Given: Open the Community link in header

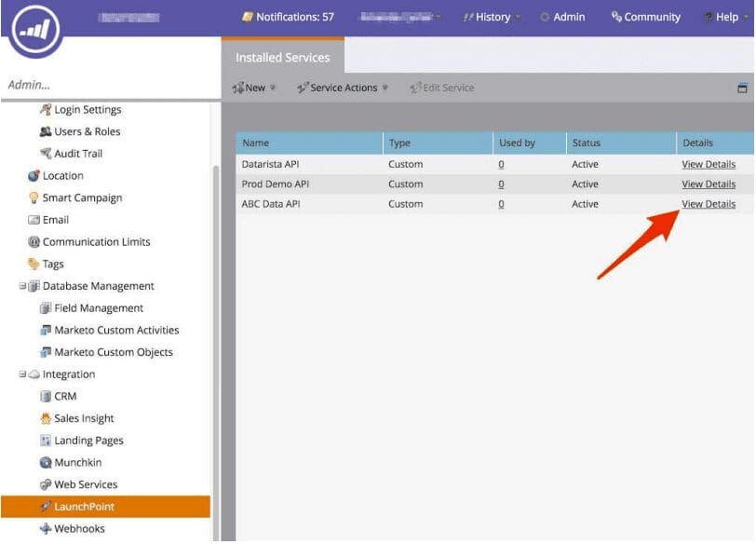Looking at the screenshot, I should 646,18.
